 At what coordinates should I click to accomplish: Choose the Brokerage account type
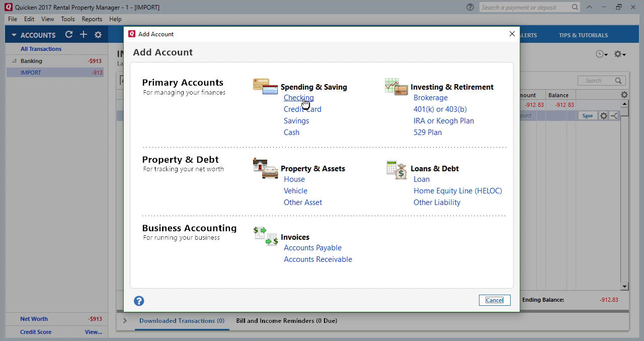(x=431, y=98)
